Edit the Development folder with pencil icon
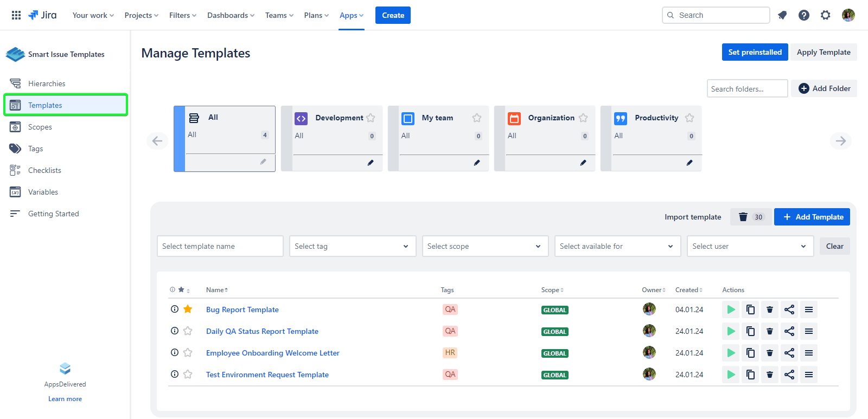Screen dimensions: 868x419 371,163
